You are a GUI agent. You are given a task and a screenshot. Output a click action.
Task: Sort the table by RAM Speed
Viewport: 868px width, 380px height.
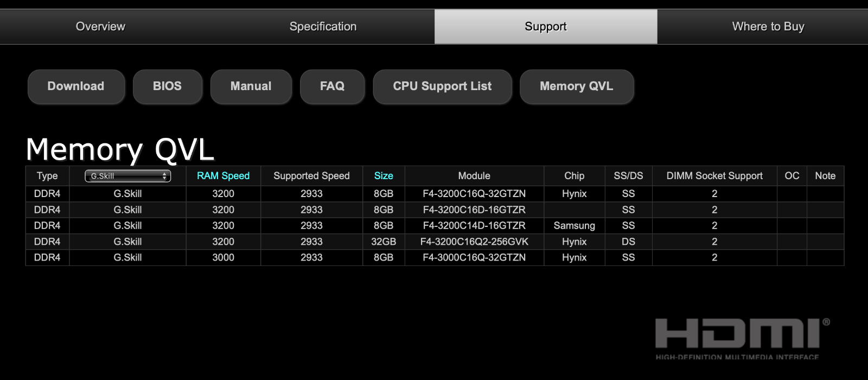pyautogui.click(x=223, y=176)
